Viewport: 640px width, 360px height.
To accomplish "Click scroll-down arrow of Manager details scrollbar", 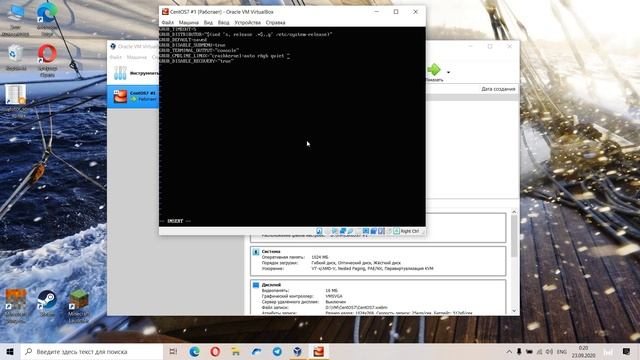I will tap(514, 311).
